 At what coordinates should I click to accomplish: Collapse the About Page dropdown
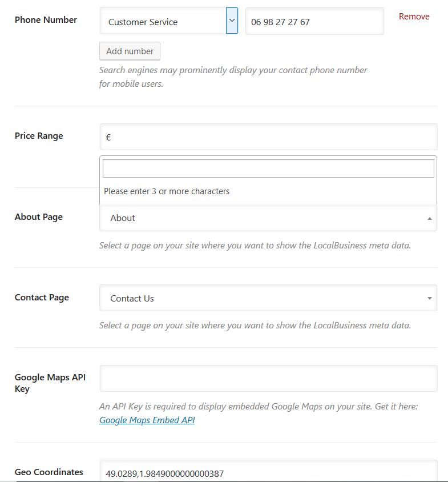point(268,218)
